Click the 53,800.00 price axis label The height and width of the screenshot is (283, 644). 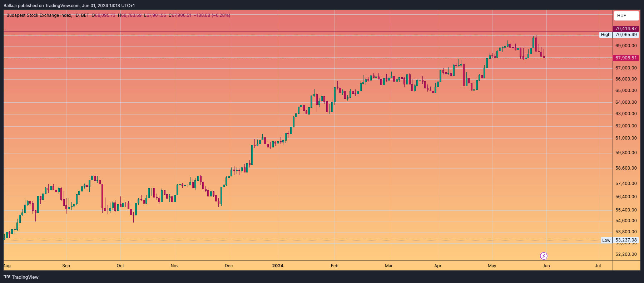[x=626, y=232]
